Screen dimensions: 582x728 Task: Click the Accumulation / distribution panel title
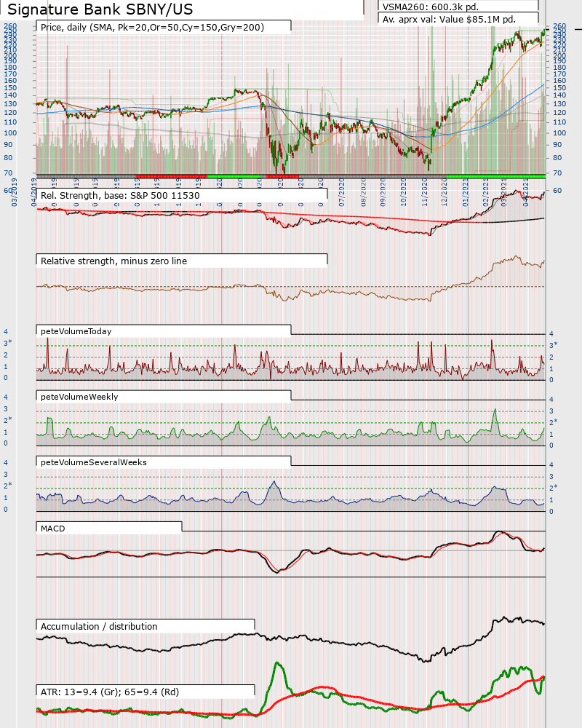(99, 626)
